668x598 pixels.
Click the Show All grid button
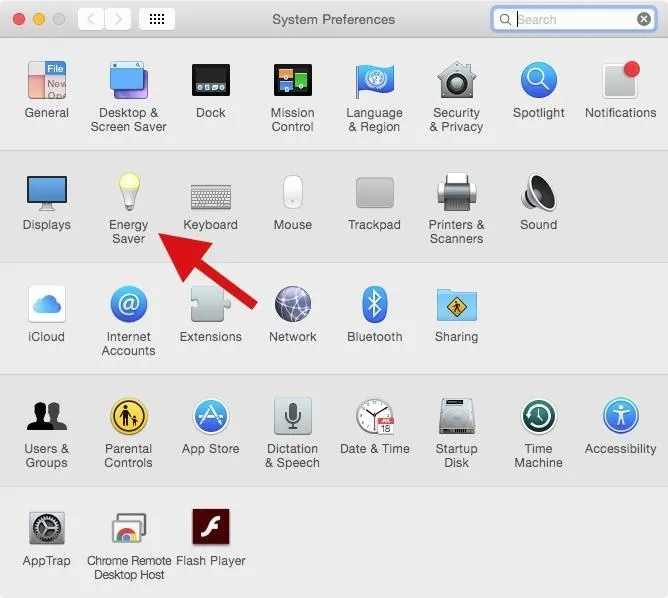point(157,19)
